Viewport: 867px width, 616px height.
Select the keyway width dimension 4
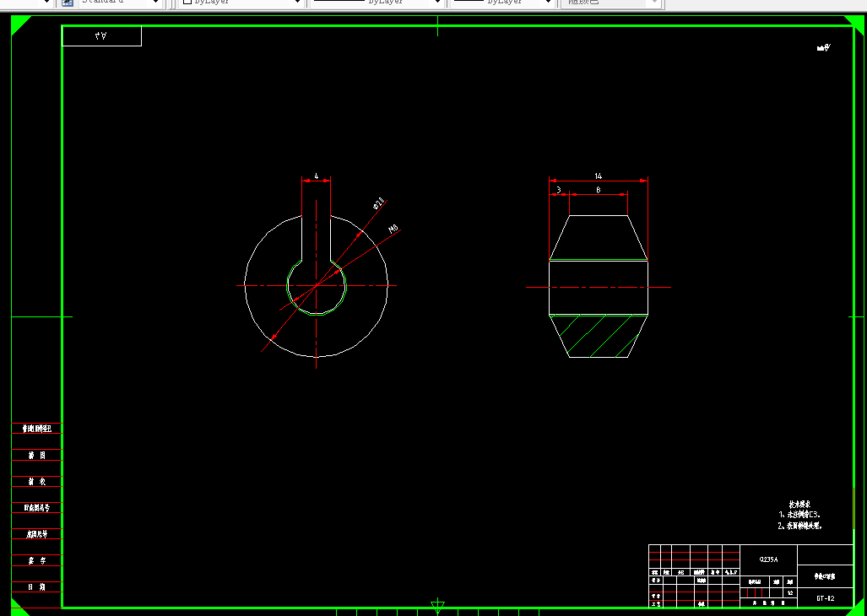317,176
